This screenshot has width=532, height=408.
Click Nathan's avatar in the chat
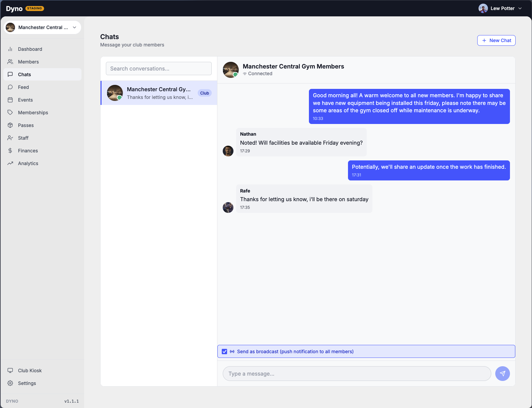tap(228, 151)
